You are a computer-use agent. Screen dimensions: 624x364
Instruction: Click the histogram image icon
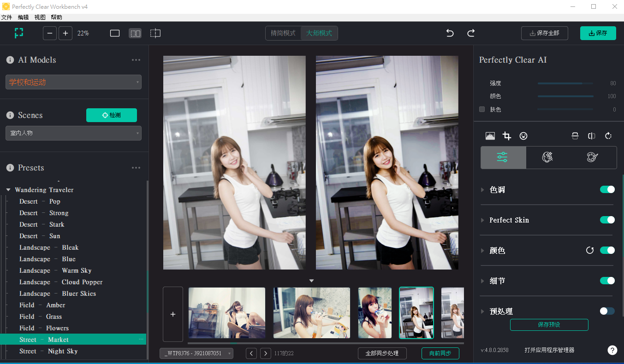click(490, 136)
